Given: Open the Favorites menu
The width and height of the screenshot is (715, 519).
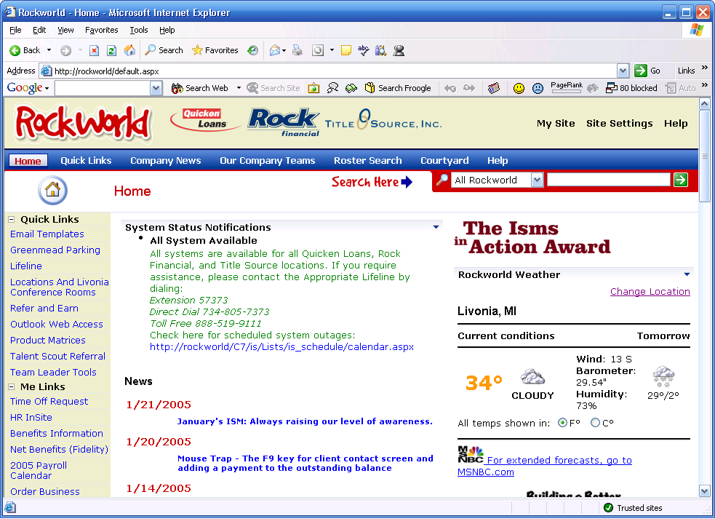Looking at the screenshot, I should click(x=101, y=30).
